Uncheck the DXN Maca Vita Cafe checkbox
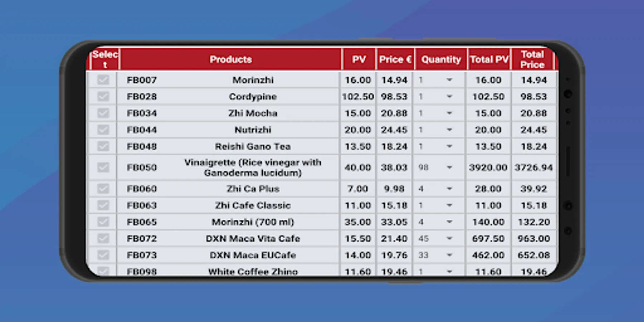644x322 pixels. click(x=103, y=238)
